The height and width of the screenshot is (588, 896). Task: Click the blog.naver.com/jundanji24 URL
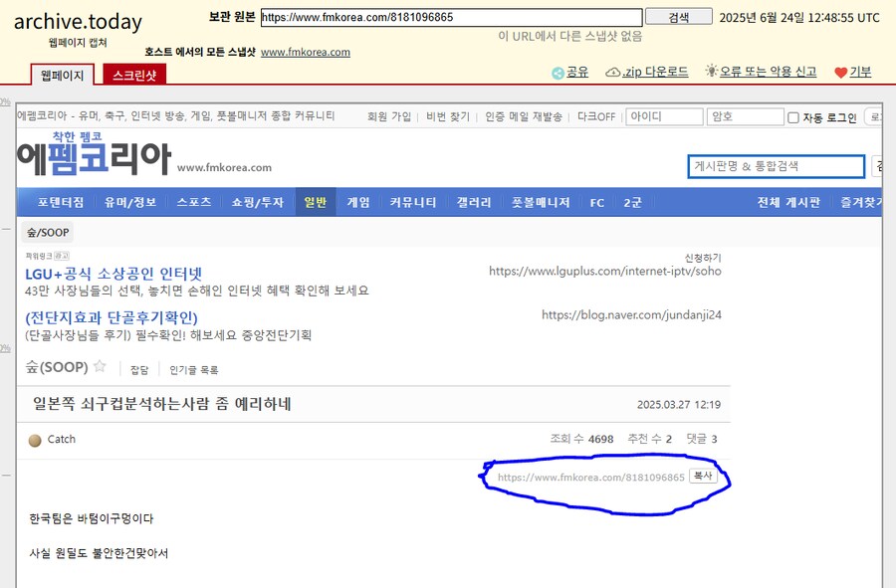tap(631, 314)
